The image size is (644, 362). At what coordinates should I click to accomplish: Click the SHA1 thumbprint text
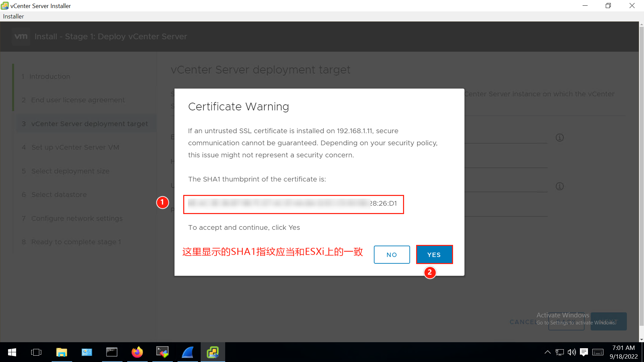(293, 204)
